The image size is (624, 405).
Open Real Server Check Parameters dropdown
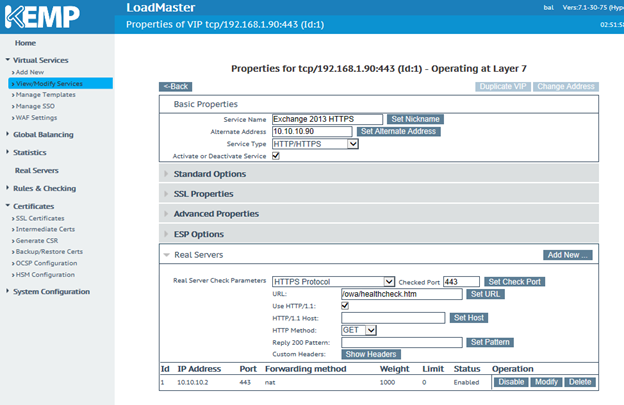click(x=333, y=282)
